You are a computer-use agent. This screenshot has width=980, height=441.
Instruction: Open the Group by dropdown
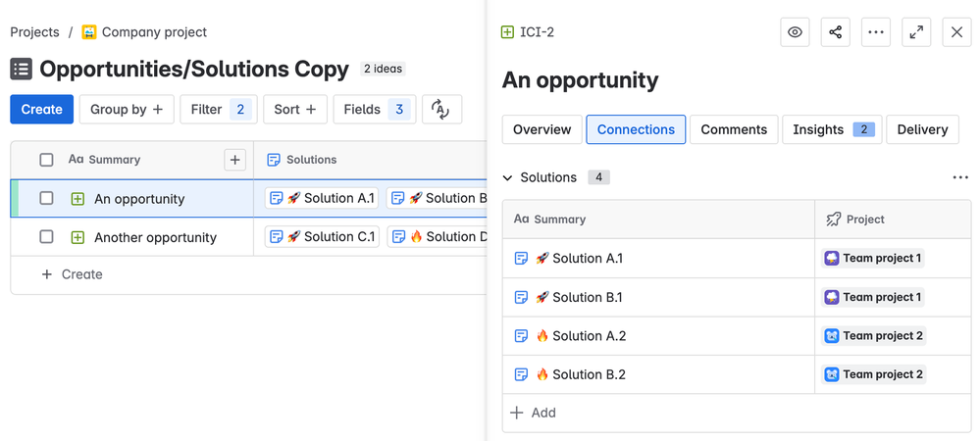127,110
